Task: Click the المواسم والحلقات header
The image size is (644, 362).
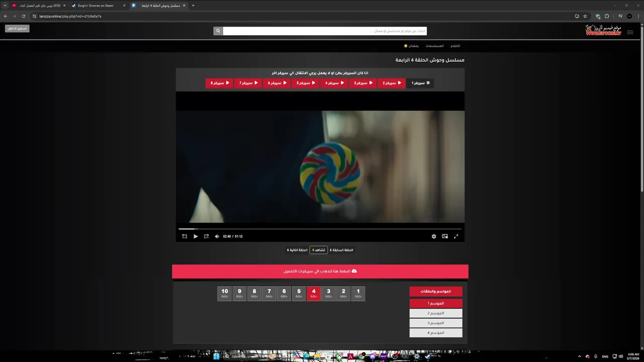Action: pyautogui.click(x=436, y=291)
